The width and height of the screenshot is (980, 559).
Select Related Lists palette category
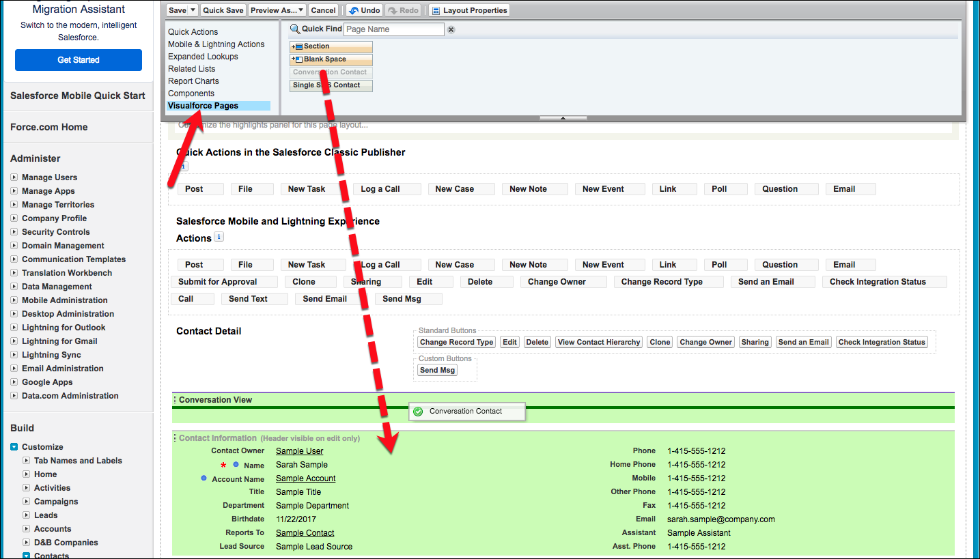[192, 69]
